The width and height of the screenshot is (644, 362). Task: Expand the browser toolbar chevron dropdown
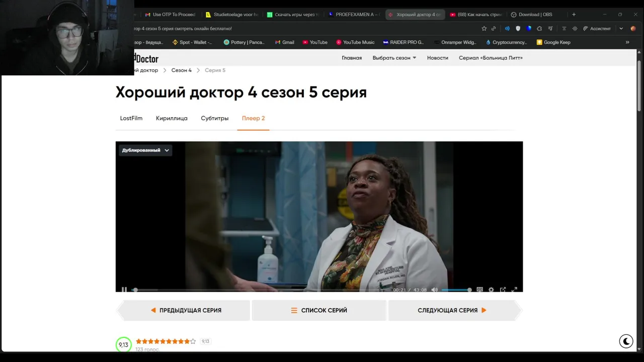point(621,29)
